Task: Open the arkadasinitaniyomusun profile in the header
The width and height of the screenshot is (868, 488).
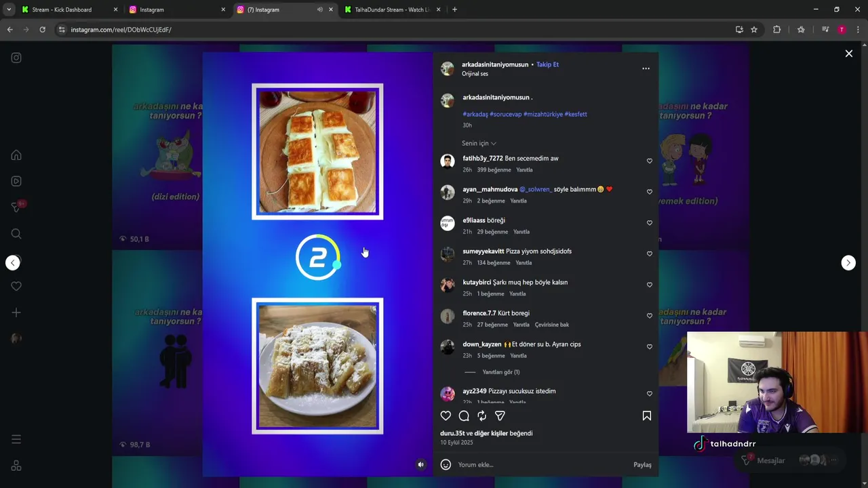Action: [495, 64]
